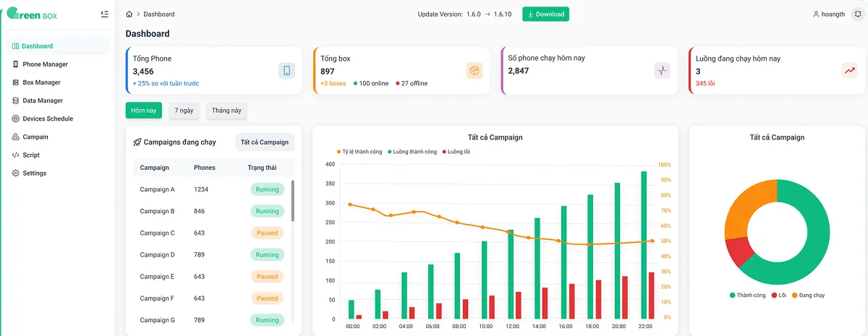Click the hoangth username
Image resolution: width=868 pixels, height=336 pixels.
point(833,14)
